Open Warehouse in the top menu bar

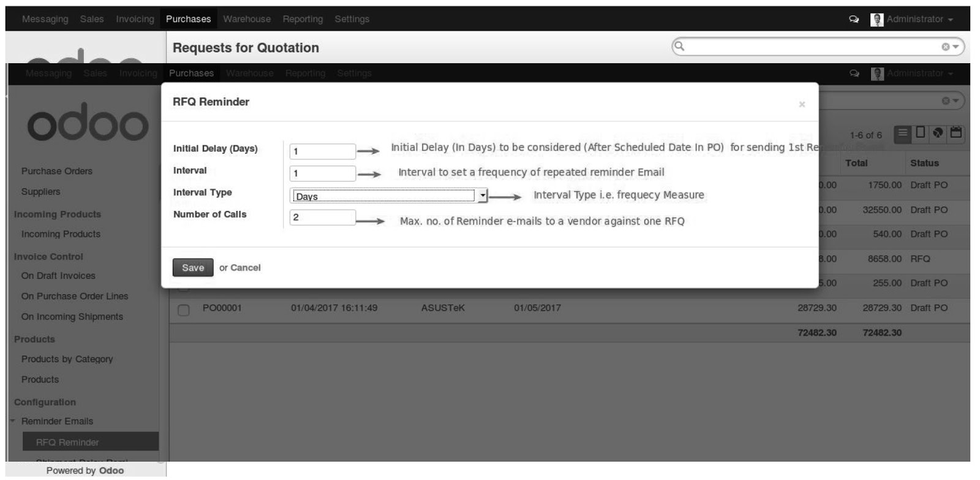pos(247,19)
